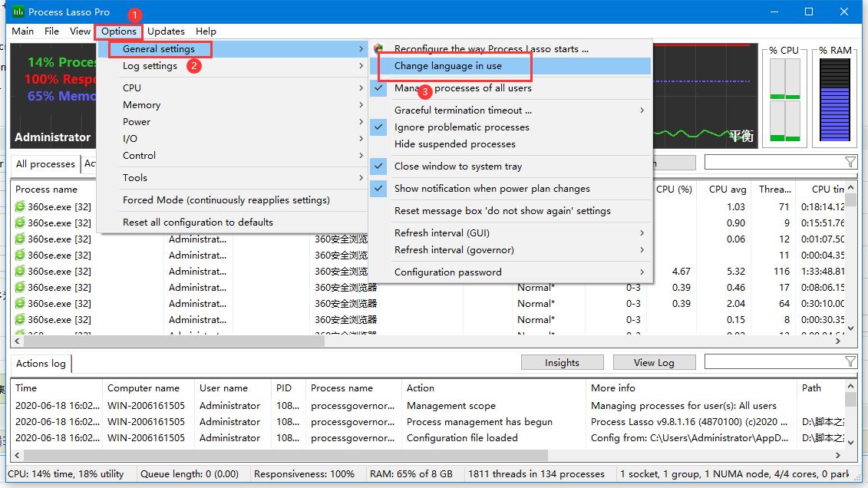The height and width of the screenshot is (488, 868).
Task: Sort by Process name column header
Action: tap(47, 190)
